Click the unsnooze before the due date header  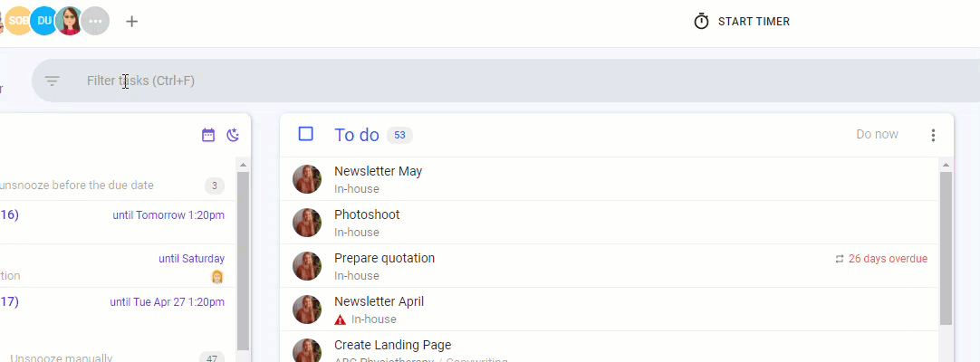coord(76,186)
